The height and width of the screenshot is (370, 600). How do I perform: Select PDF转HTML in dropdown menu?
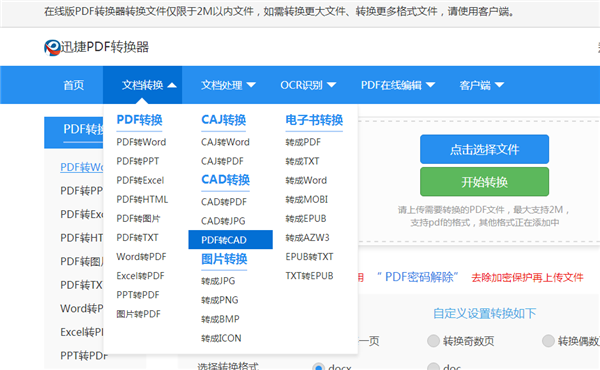[142, 199]
